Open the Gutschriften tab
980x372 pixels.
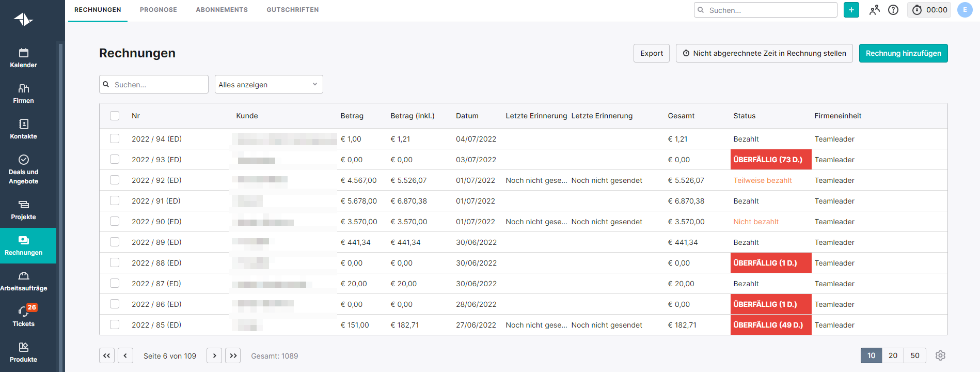292,10
